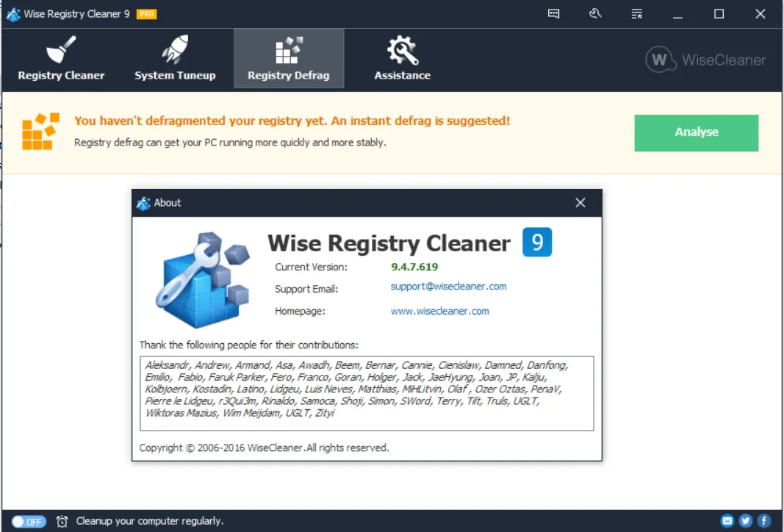The height and width of the screenshot is (532, 784).
Task: Open the email contact icon in footer
Action: click(x=727, y=521)
